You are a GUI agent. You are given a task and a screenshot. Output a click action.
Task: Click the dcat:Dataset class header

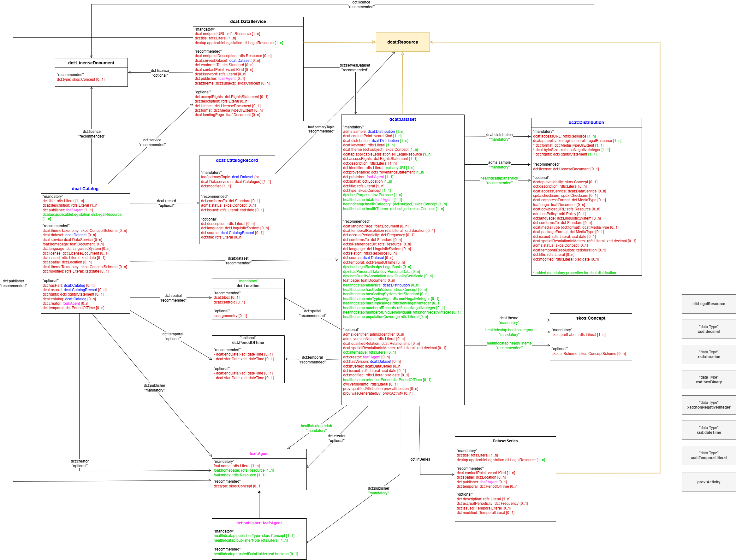[402, 119]
